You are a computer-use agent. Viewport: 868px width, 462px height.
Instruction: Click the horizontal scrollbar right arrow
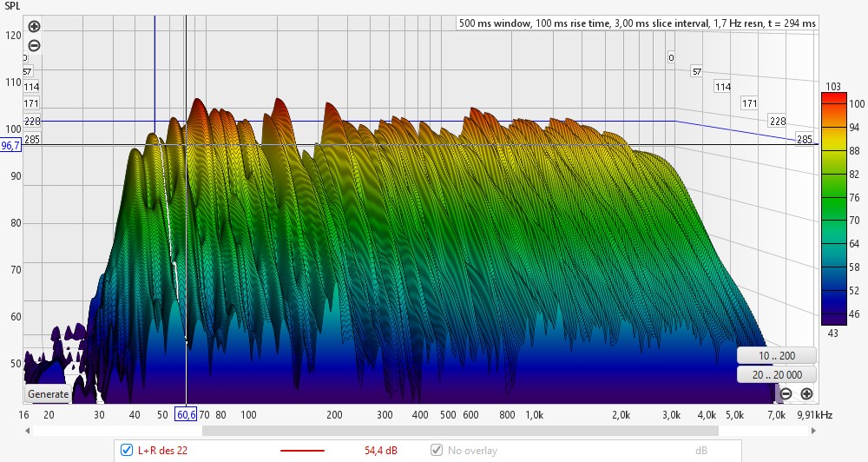(x=813, y=431)
